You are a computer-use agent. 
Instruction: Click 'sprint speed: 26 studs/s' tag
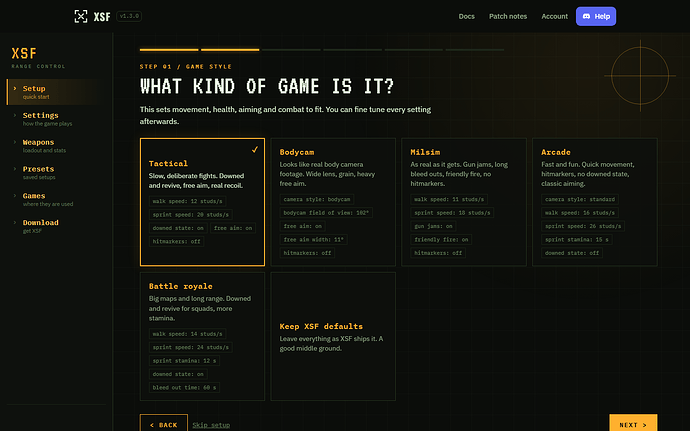(x=583, y=226)
